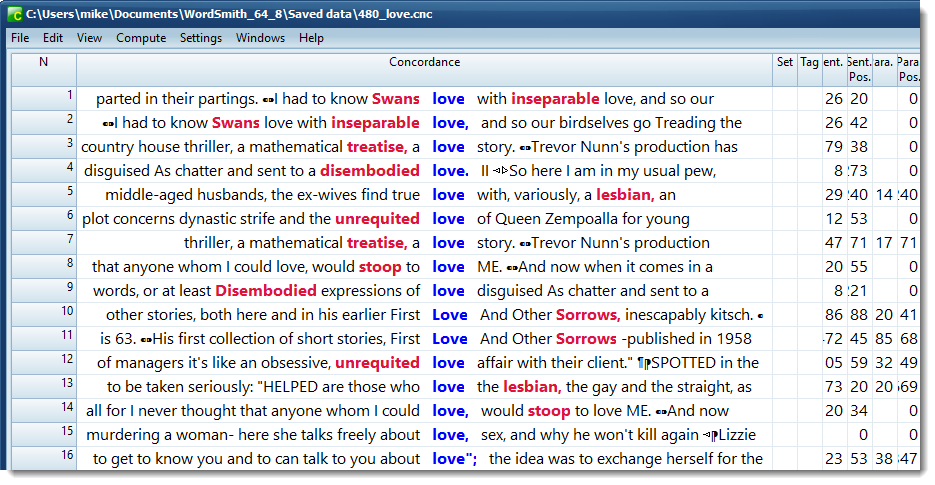Click line 'to get to know you and to can talk'
The image size is (935, 485).
pyautogui.click(x=425, y=458)
